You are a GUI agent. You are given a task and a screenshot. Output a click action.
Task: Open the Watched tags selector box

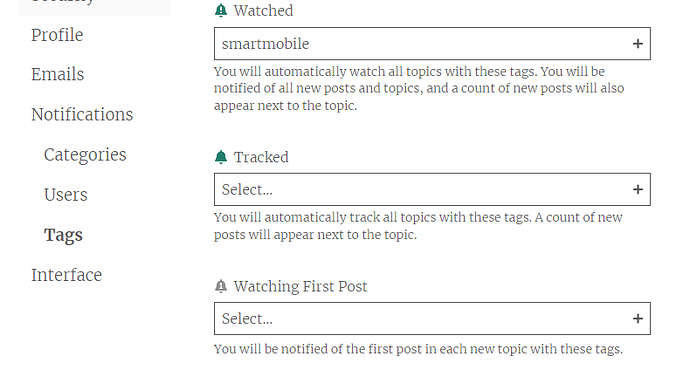coord(432,44)
